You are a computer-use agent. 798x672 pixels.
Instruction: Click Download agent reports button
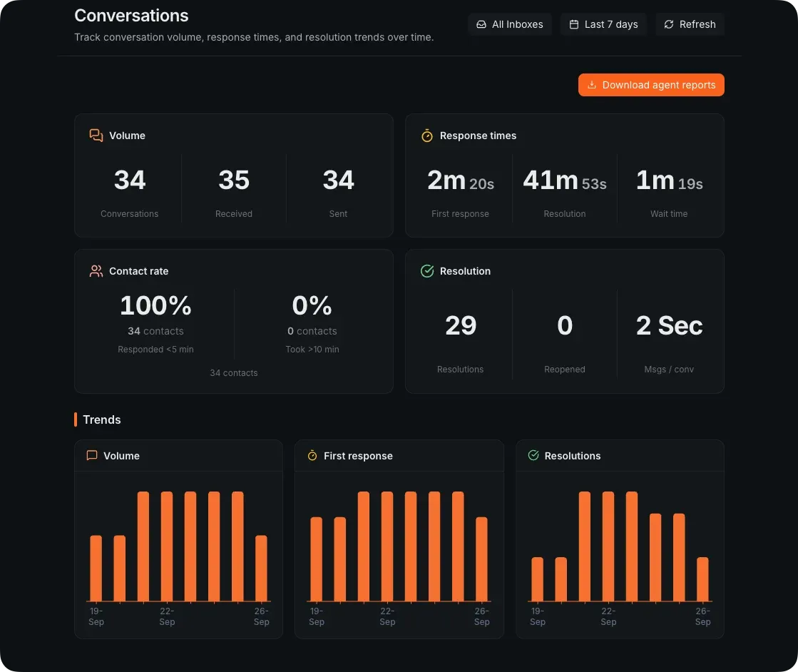click(651, 85)
